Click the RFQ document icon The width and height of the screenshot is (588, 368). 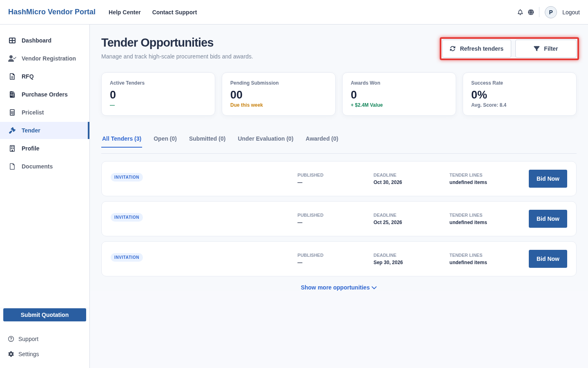point(12,76)
